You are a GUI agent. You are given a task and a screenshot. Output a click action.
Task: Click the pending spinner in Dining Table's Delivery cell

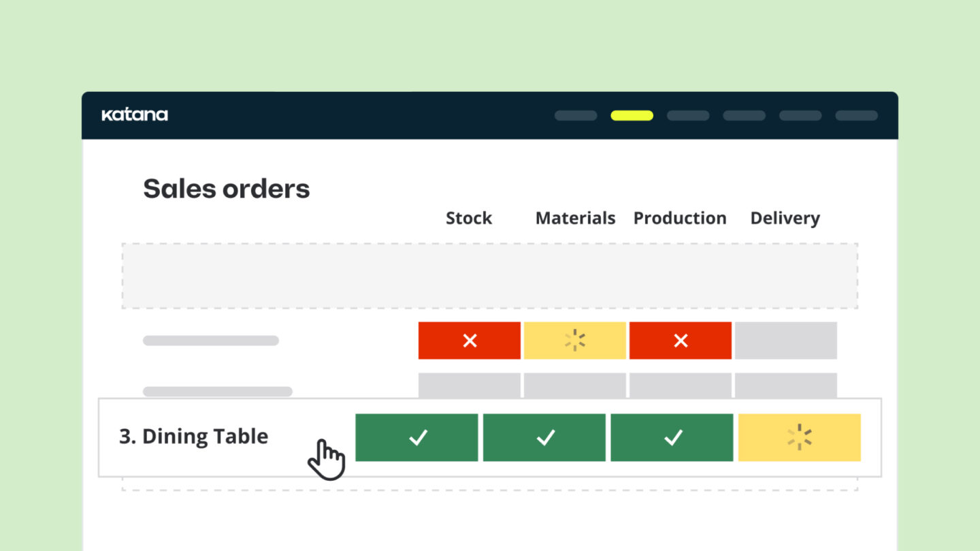point(800,437)
